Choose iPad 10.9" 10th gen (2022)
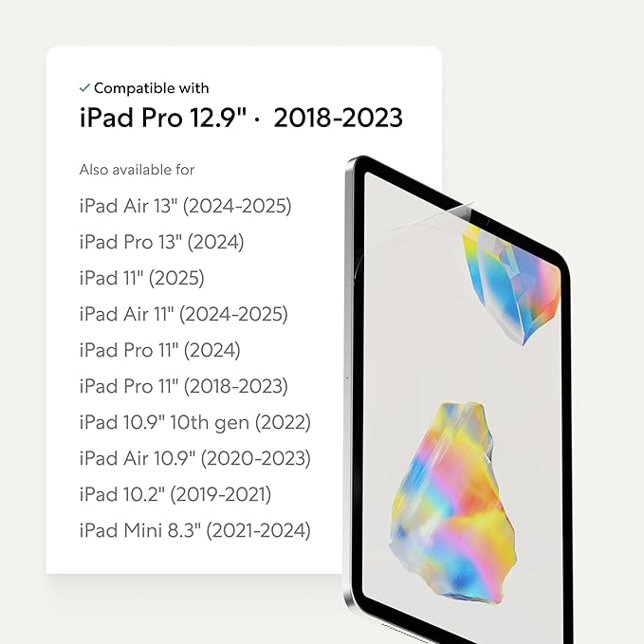 (194, 422)
